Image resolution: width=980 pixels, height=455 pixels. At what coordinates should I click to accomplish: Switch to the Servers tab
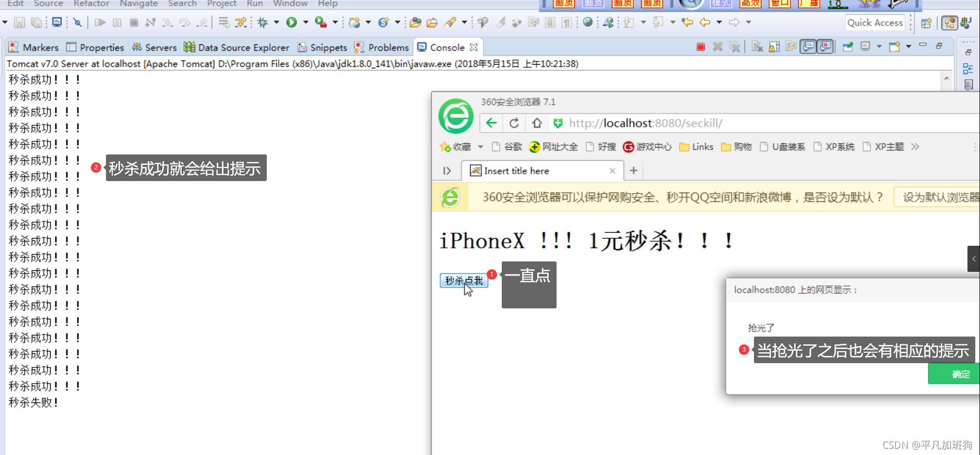click(154, 47)
